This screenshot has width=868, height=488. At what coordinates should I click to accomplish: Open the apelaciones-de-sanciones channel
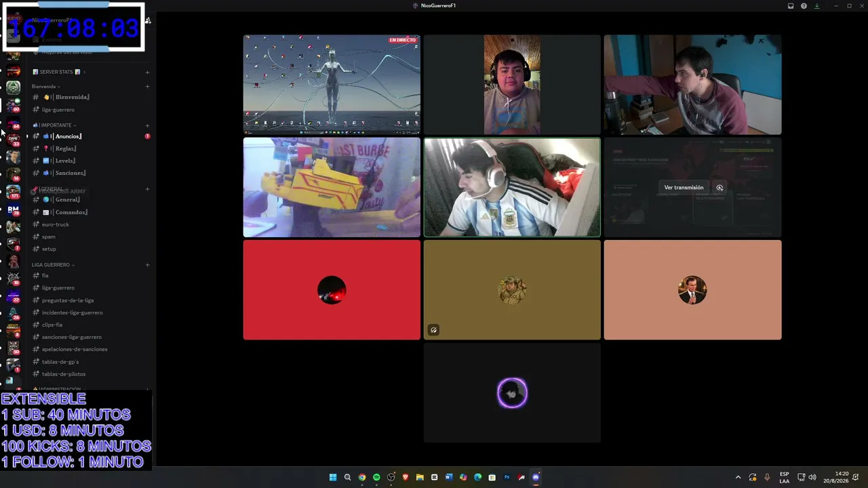click(x=89, y=349)
